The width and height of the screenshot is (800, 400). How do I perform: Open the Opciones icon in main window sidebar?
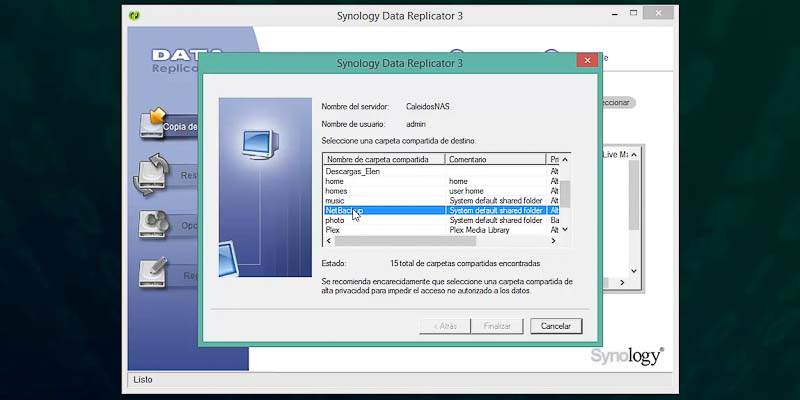pyautogui.click(x=154, y=223)
